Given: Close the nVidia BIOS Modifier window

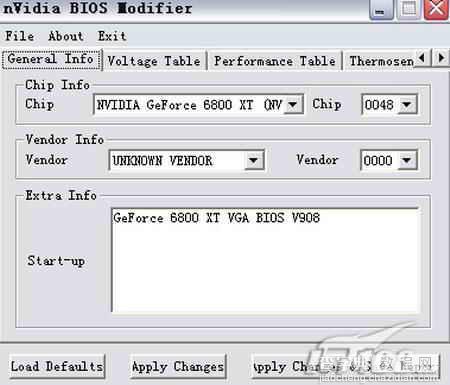Looking at the screenshot, I should pos(436,9).
